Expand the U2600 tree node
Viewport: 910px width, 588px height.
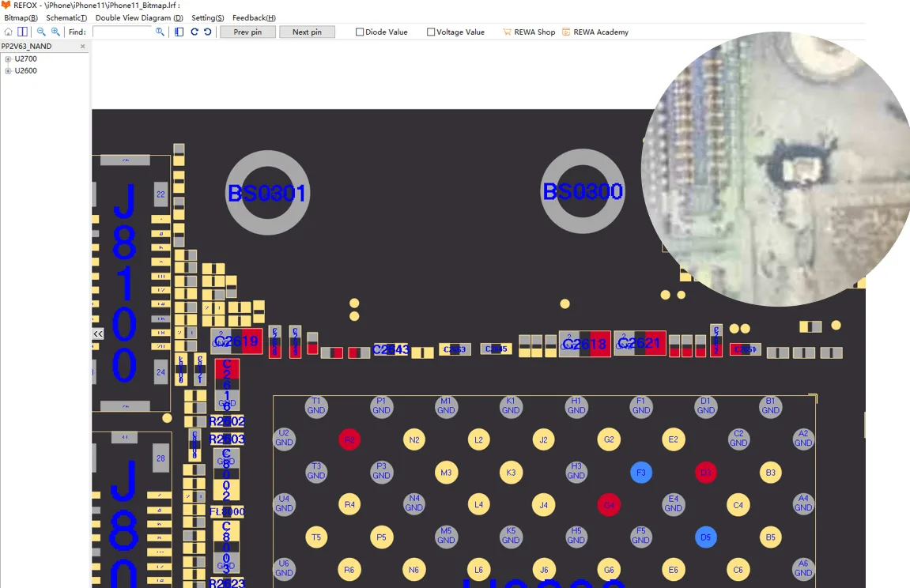(8, 71)
